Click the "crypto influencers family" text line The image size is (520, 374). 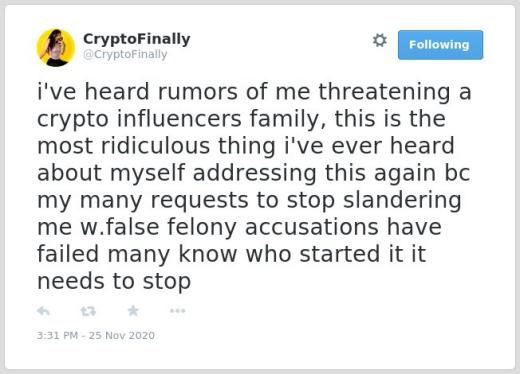click(x=241, y=119)
